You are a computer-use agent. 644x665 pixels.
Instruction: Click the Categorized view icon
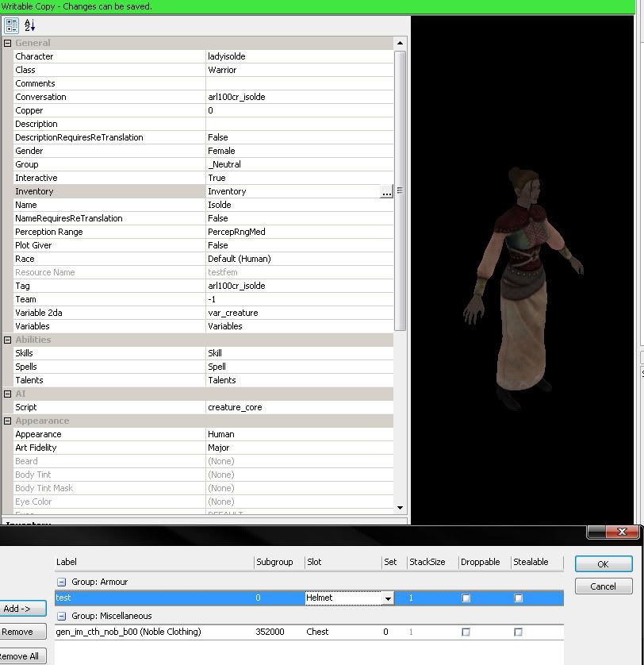point(11,25)
